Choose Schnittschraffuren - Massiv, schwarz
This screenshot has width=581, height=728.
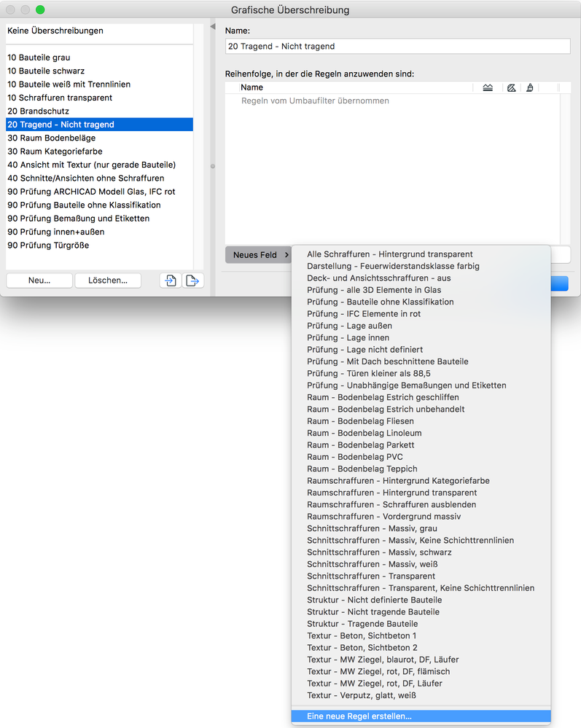379,552
